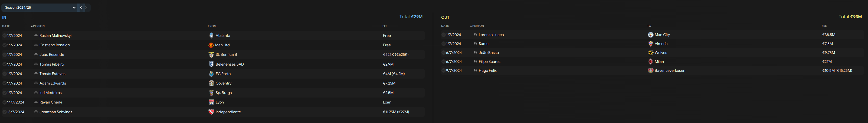Click the Wolves club badge
868x123 pixels.
coord(650,53)
